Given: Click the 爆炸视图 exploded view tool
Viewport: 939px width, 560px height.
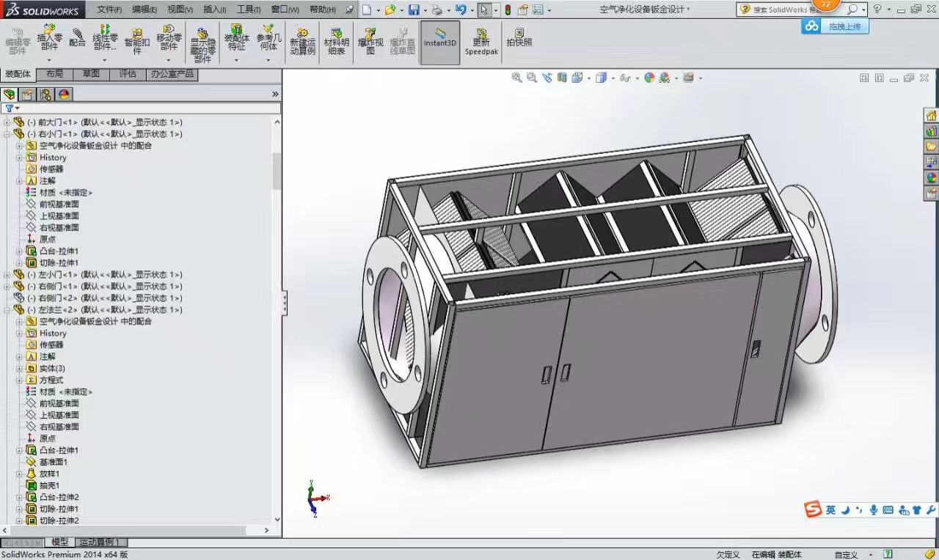Looking at the screenshot, I should 370,42.
